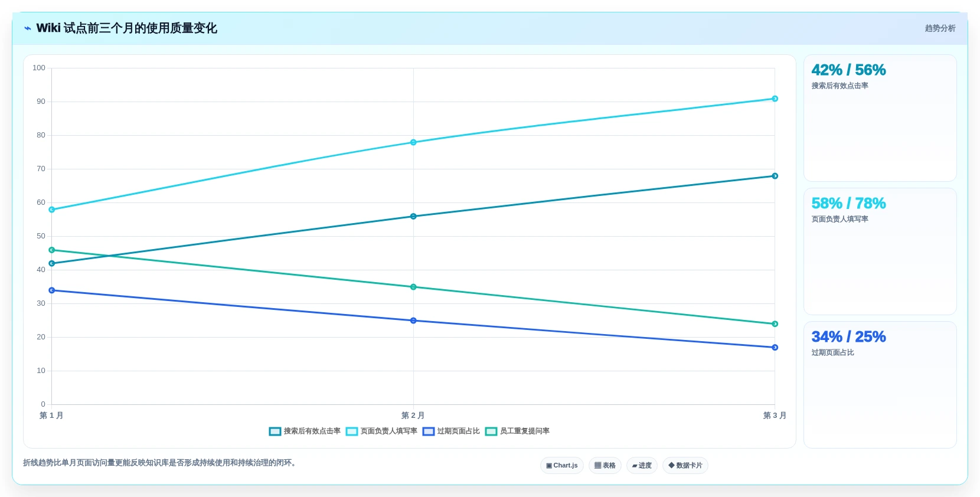Click the 折线趋势 footnote sentence
Screen dimensions: 980x497
click(161, 463)
